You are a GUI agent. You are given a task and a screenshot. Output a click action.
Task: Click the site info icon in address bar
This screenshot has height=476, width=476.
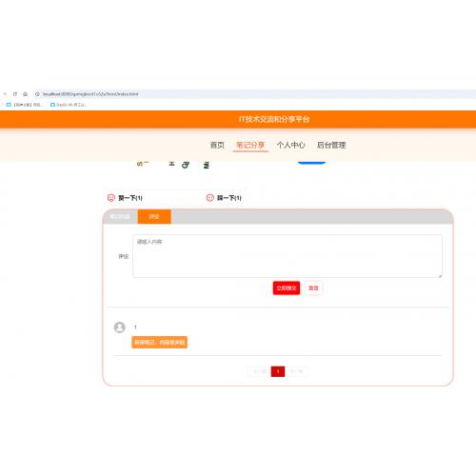[x=37, y=94]
